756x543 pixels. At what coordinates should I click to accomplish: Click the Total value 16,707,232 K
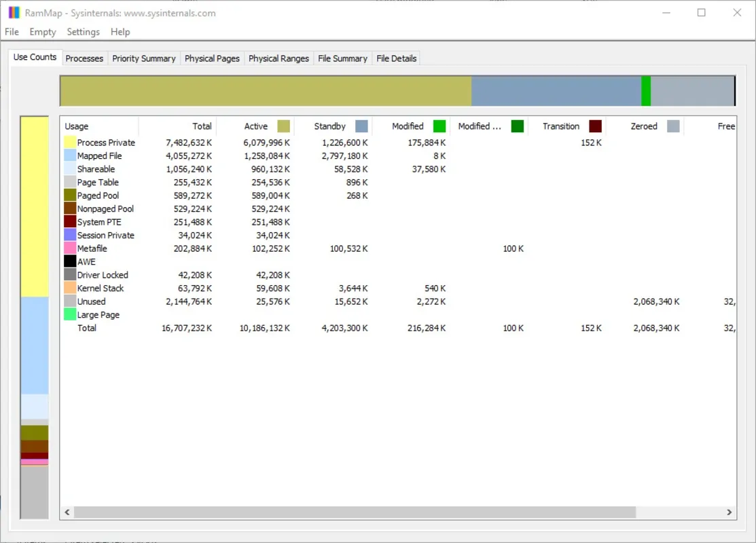(x=187, y=328)
